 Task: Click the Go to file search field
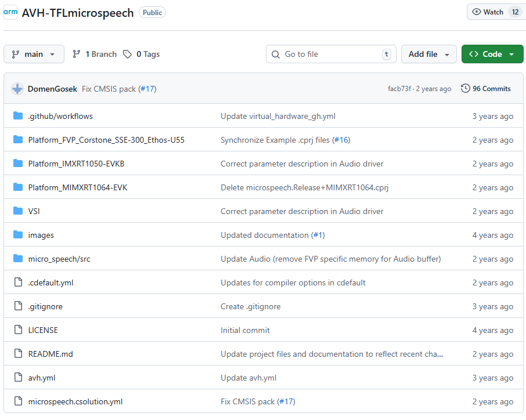(x=331, y=54)
